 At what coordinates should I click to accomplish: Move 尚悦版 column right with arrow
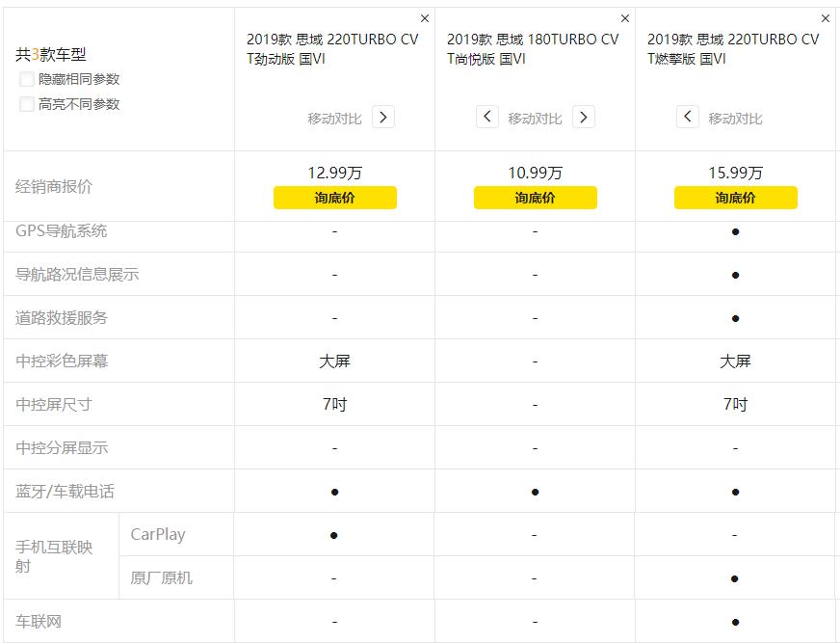pyautogui.click(x=584, y=117)
